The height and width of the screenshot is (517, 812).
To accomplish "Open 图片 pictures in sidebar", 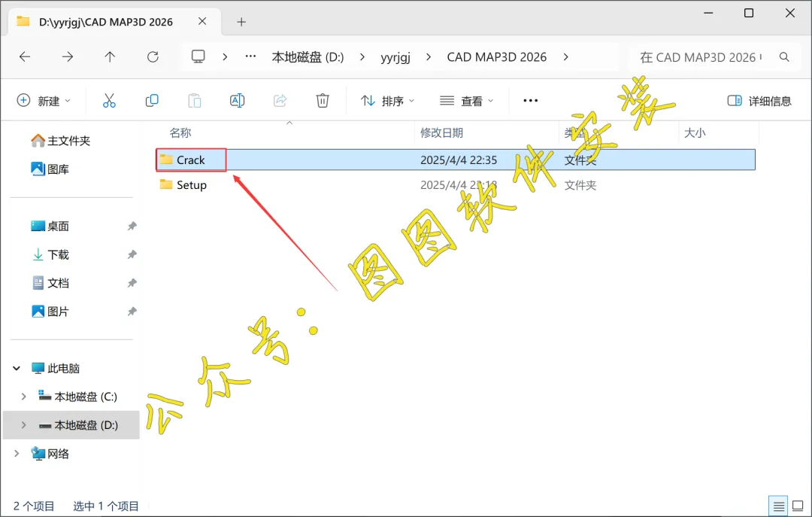I will (50, 312).
